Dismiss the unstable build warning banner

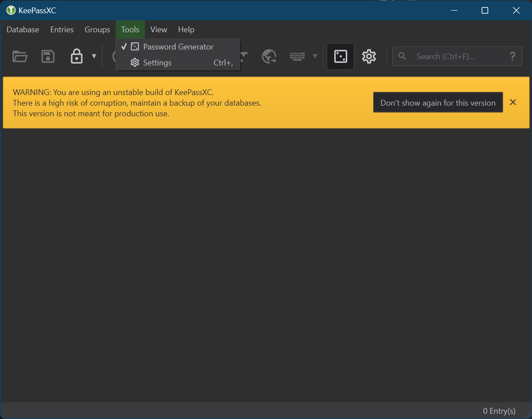pyautogui.click(x=513, y=102)
